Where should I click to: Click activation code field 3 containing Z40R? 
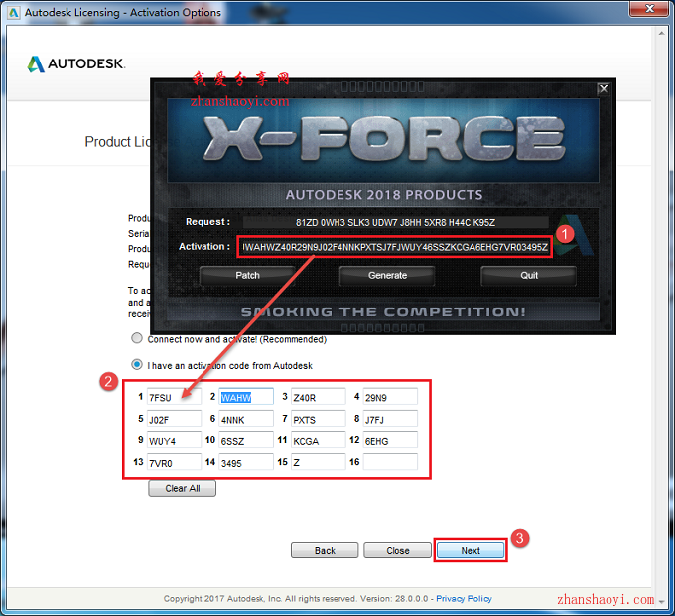(x=318, y=397)
